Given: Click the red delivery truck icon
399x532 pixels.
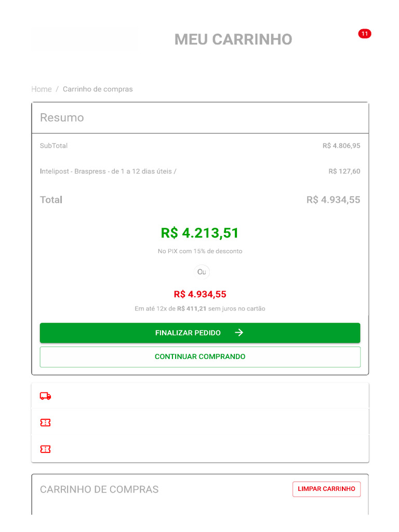Looking at the screenshot, I should [46, 396].
